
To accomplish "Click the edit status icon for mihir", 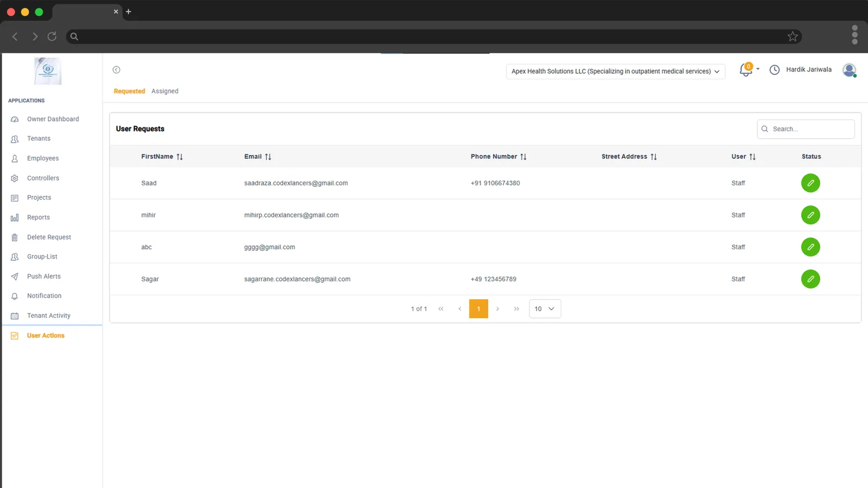I will tap(810, 215).
